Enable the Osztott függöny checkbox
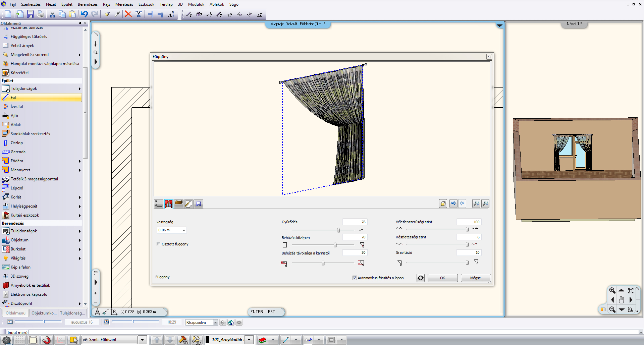Image resolution: width=644 pixels, height=345 pixels. pos(159,244)
